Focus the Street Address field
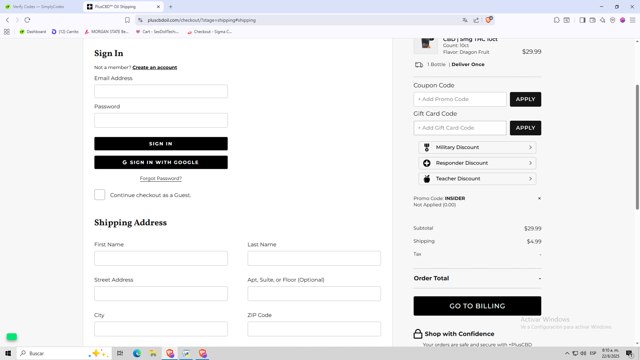Image resolution: width=640 pixels, height=360 pixels. [x=161, y=293]
